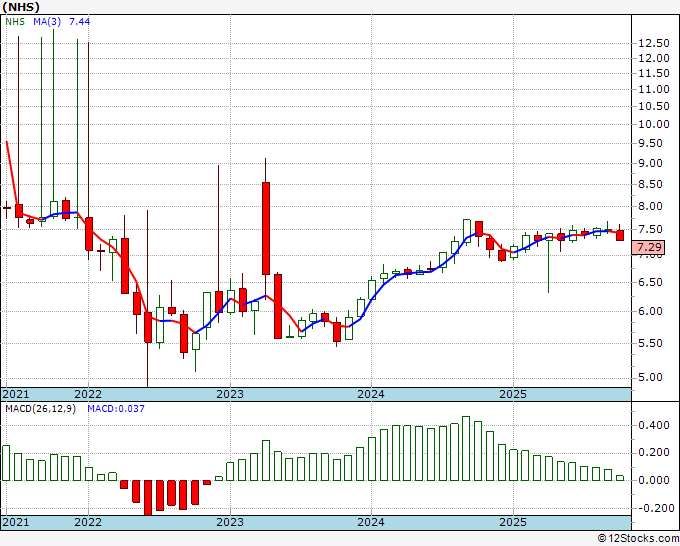This screenshot has width=680, height=546.
Task: Open the 12Stocks.com copyright link
Action: point(638,539)
